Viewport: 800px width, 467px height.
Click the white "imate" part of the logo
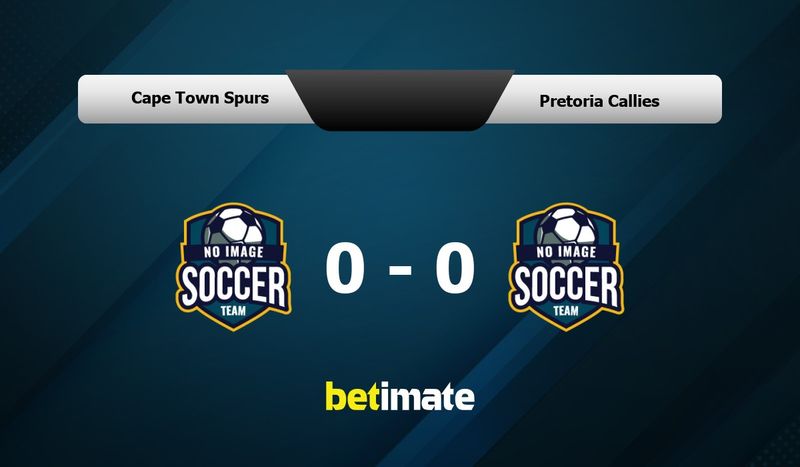428,396
